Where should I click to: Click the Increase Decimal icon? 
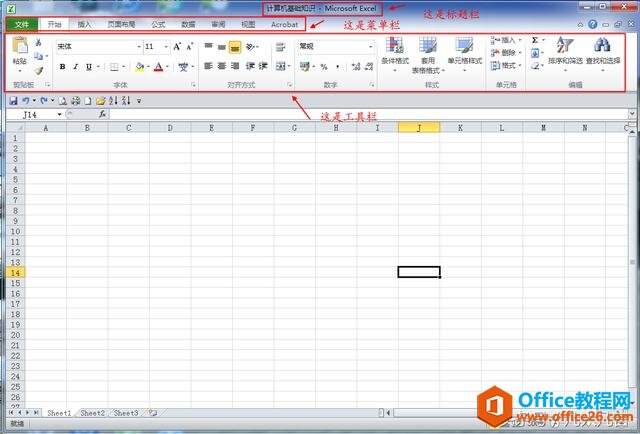356,66
